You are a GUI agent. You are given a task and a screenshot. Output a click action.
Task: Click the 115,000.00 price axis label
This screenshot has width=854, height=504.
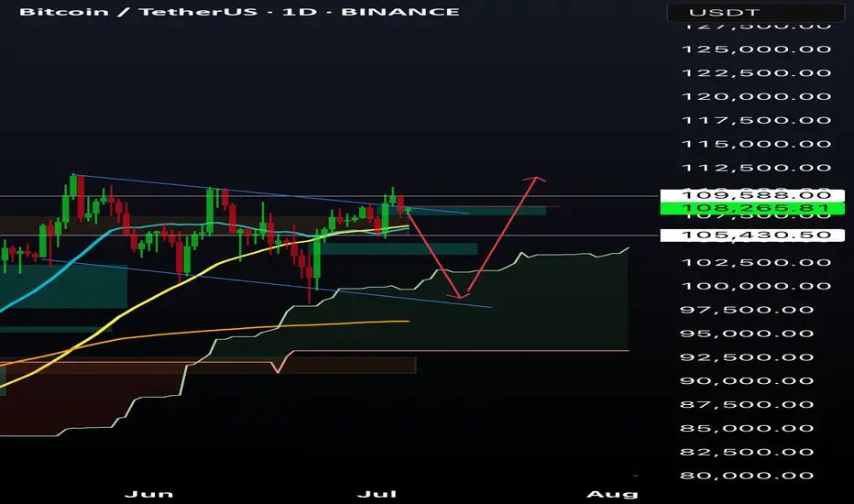757,144
